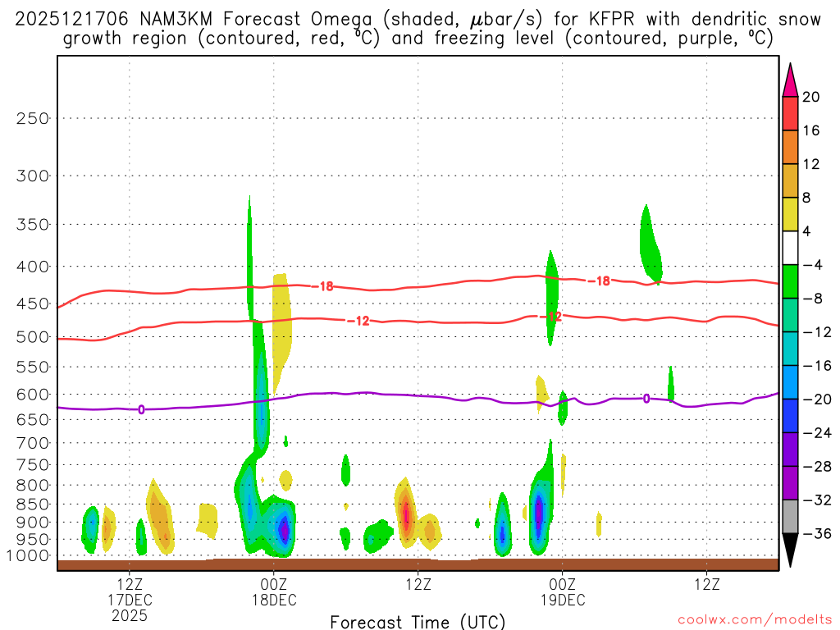Screen dimensions: 840x630
Task: Choose the sea-green -8 to -12 swatch
Action: coord(790,315)
